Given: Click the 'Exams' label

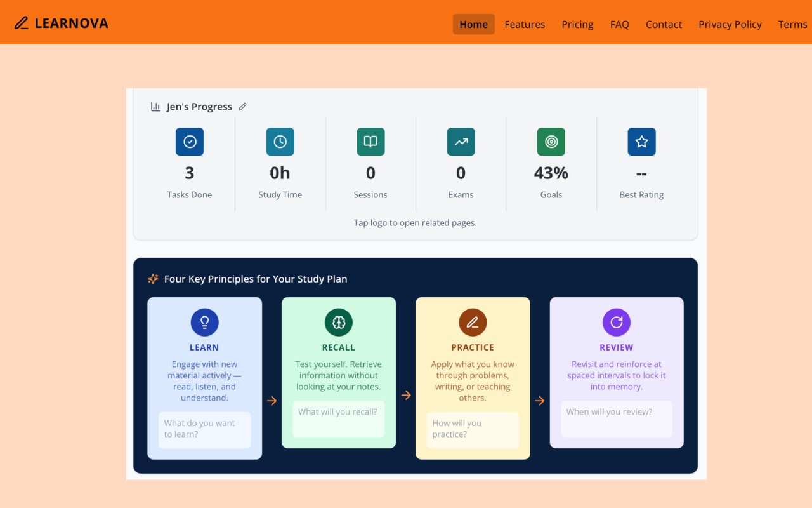Looking at the screenshot, I should coord(461,195).
